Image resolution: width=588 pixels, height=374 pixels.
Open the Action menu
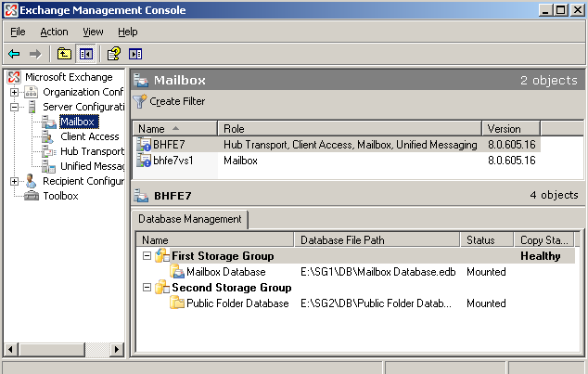(54, 32)
